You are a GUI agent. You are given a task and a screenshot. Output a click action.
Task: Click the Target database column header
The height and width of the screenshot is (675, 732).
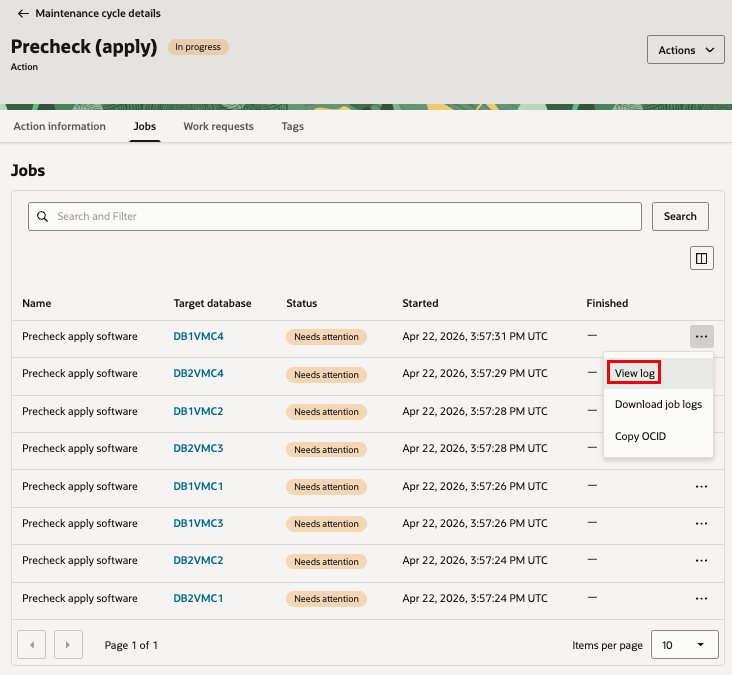pyautogui.click(x=212, y=303)
